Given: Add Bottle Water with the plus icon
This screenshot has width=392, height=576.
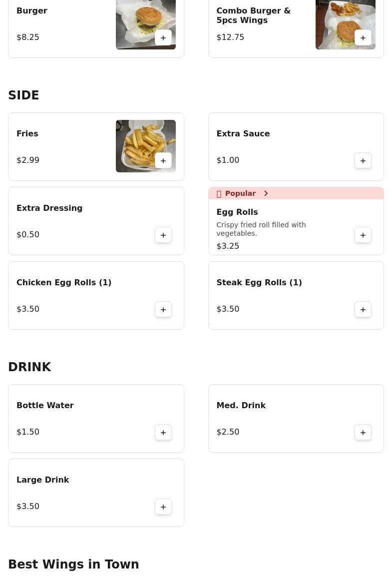Looking at the screenshot, I should coord(163,432).
